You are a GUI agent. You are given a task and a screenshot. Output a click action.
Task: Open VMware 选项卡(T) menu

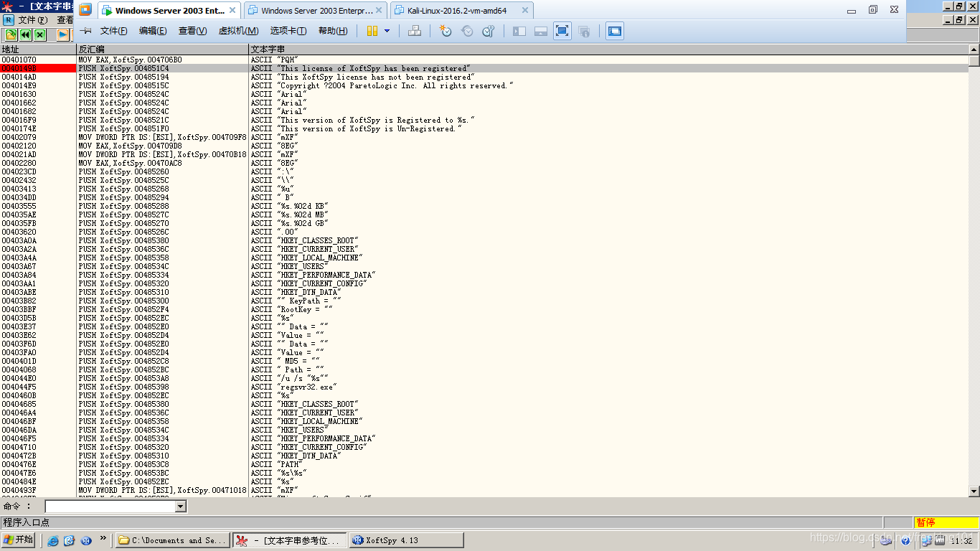pos(288,31)
